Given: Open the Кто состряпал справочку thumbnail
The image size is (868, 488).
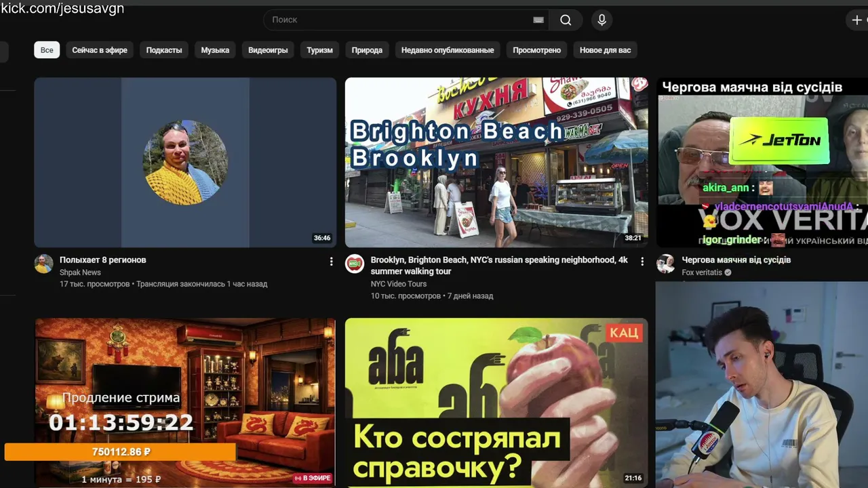Looking at the screenshot, I should (496, 403).
